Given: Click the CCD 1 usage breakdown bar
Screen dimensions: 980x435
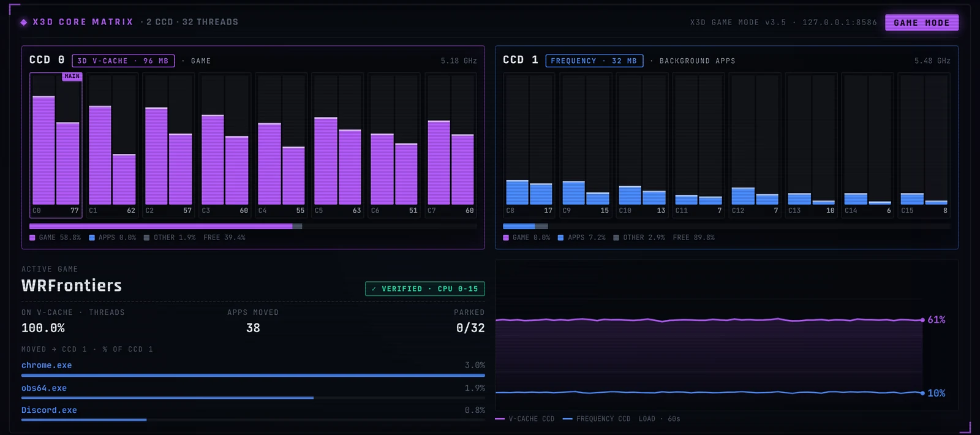Looking at the screenshot, I should [726, 226].
